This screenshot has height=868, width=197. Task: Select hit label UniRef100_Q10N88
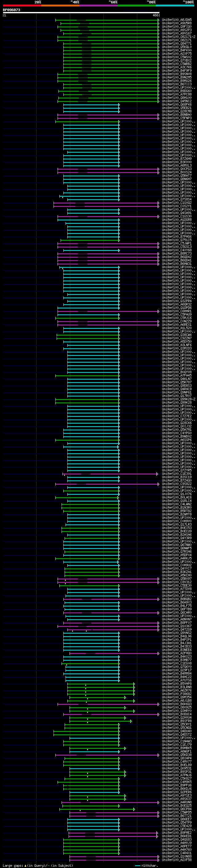[177, 857]
